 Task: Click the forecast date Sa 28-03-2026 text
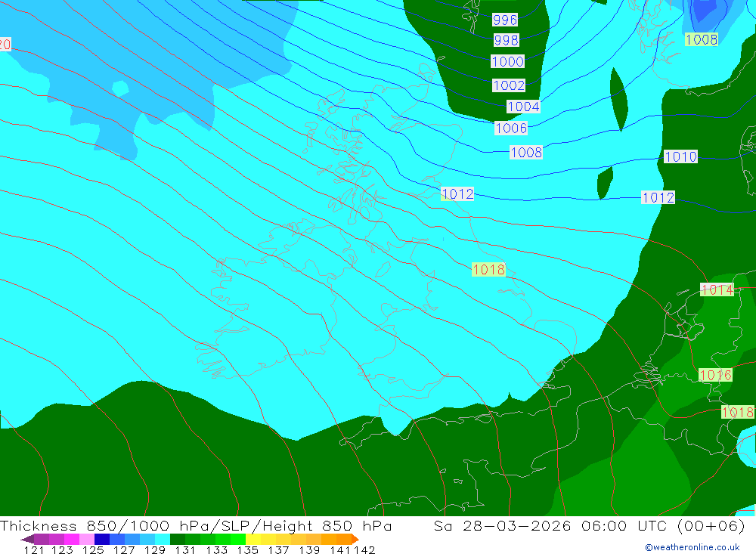tap(502, 525)
